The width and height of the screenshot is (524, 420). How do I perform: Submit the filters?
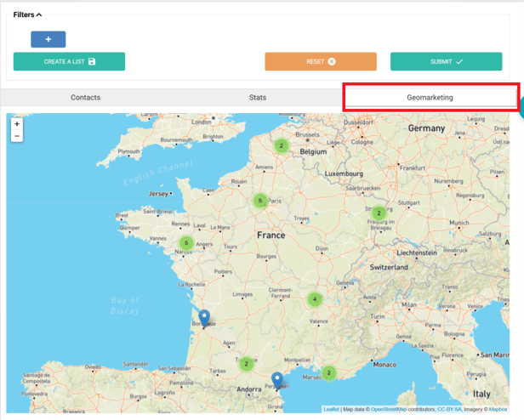point(446,61)
